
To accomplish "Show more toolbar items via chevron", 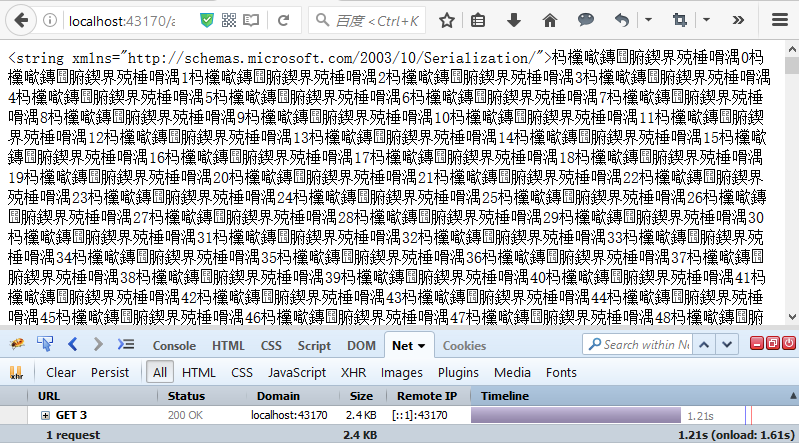I will point(738,20).
